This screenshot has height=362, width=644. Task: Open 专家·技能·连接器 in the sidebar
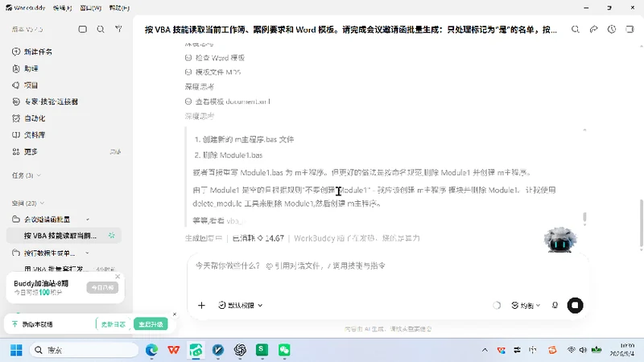point(45,102)
